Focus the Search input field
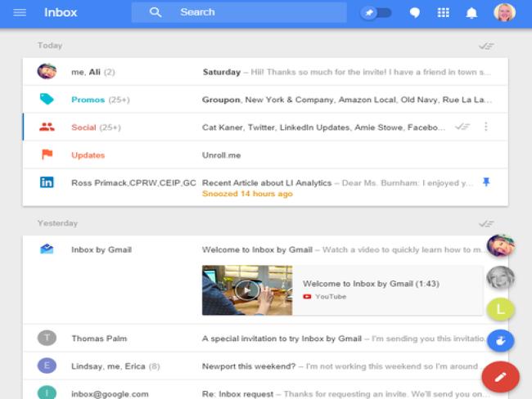The width and height of the screenshot is (532, 399). pos(239,12)
